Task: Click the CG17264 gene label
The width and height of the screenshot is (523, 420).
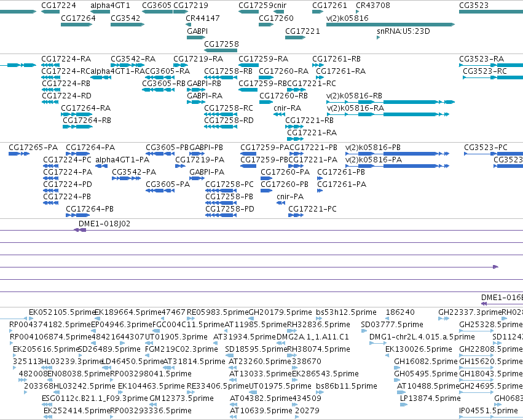Action: [78, 18]
